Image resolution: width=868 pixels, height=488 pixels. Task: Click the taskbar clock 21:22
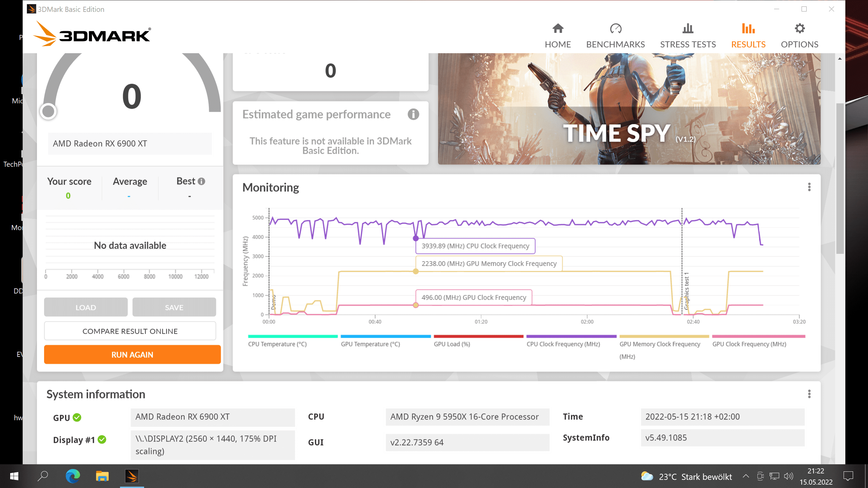[816, 476]
